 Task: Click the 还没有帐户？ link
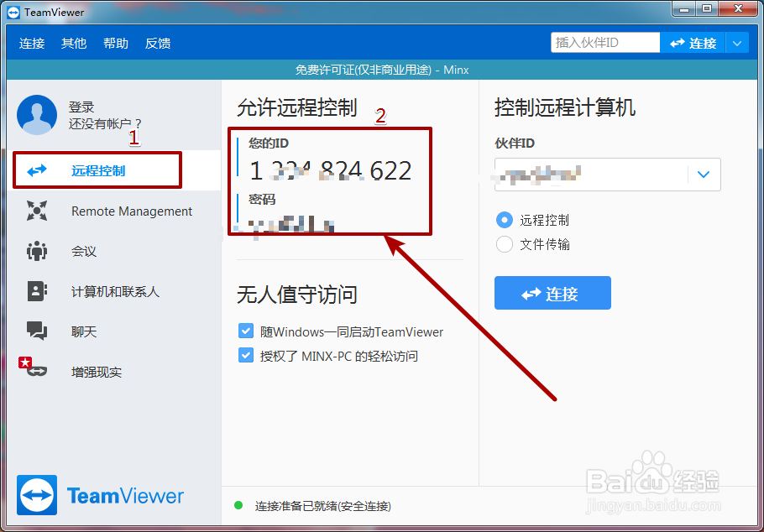pyautogui.click(x=105, y=123)
